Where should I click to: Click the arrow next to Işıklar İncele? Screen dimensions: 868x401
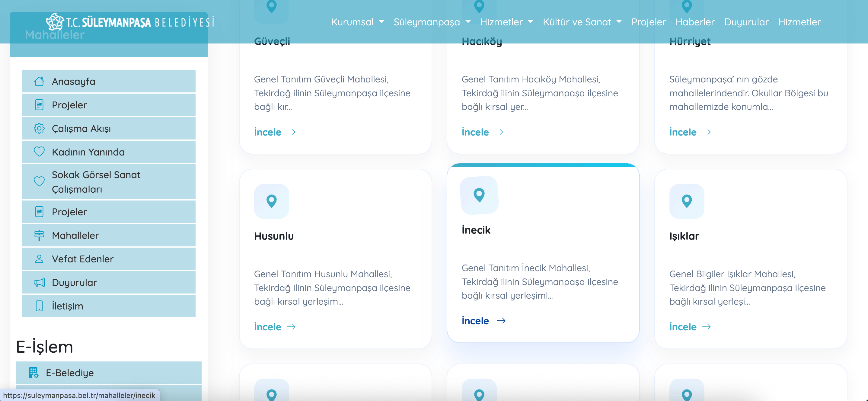coord(706,327)
